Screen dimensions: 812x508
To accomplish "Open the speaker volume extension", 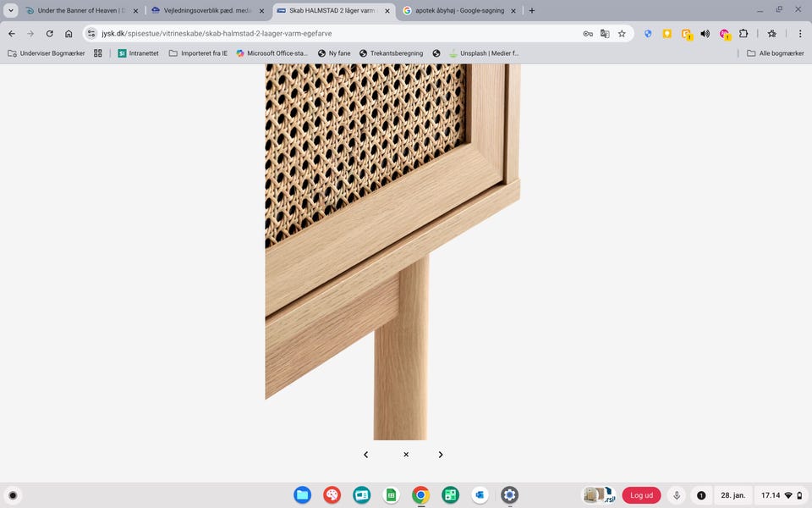I will pyautogui.click(x=705, y=34).
